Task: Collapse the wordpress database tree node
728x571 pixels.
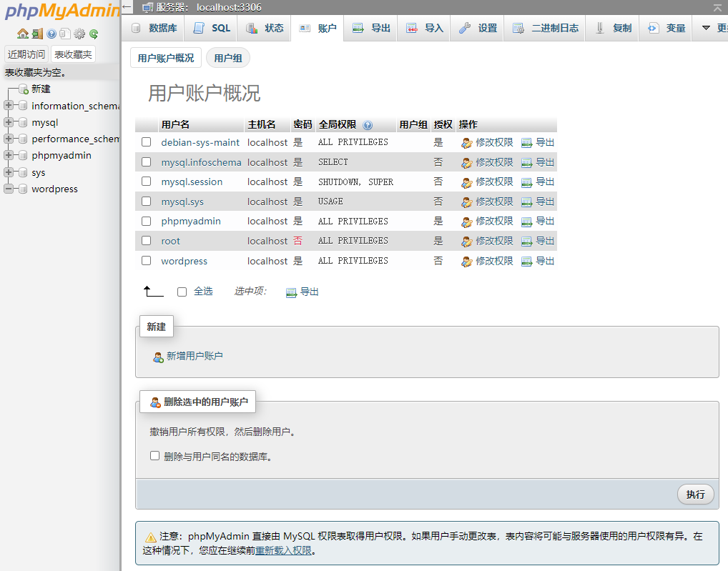Action: (x=9, y=189)
